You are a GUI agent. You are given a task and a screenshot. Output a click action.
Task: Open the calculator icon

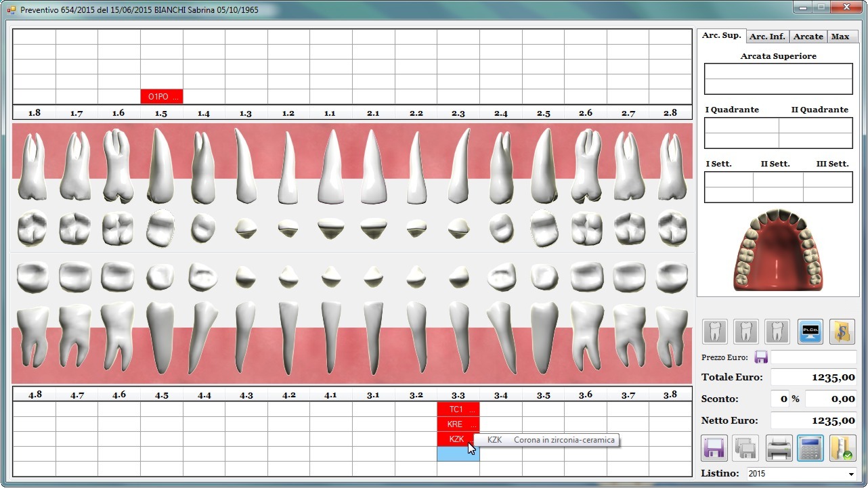[810, 448]
